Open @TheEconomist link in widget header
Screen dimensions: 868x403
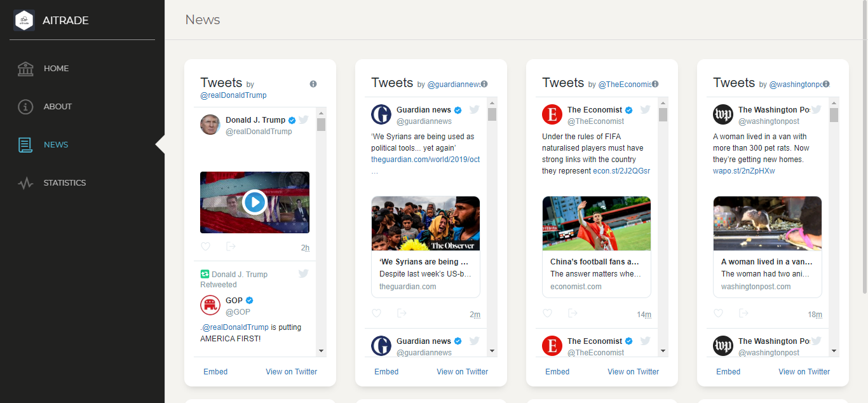point(625,84)
